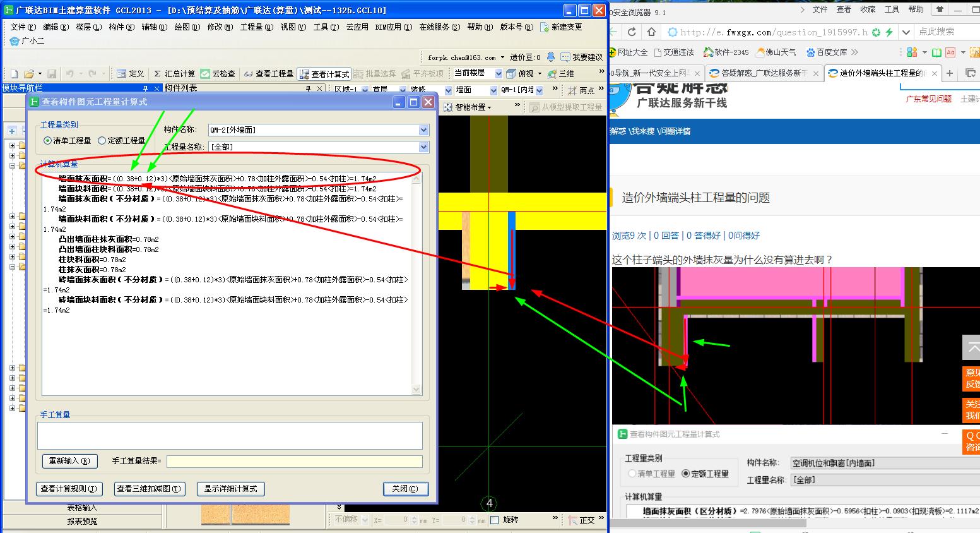The height and width of the screenshot is (533, 980).
Task: Launch 云检查 cloud check
Action: coord(218,74)
